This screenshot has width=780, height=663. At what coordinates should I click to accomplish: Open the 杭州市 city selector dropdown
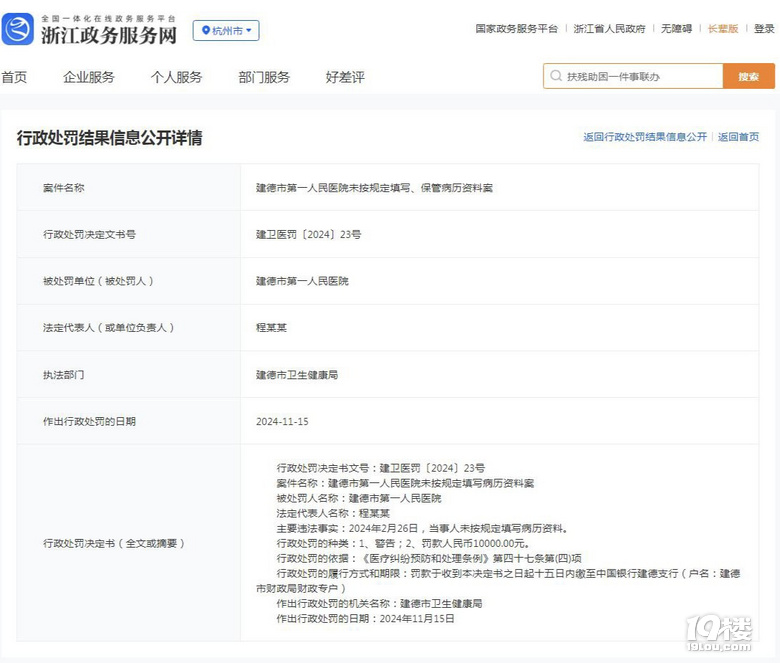(x=226, y=30)
